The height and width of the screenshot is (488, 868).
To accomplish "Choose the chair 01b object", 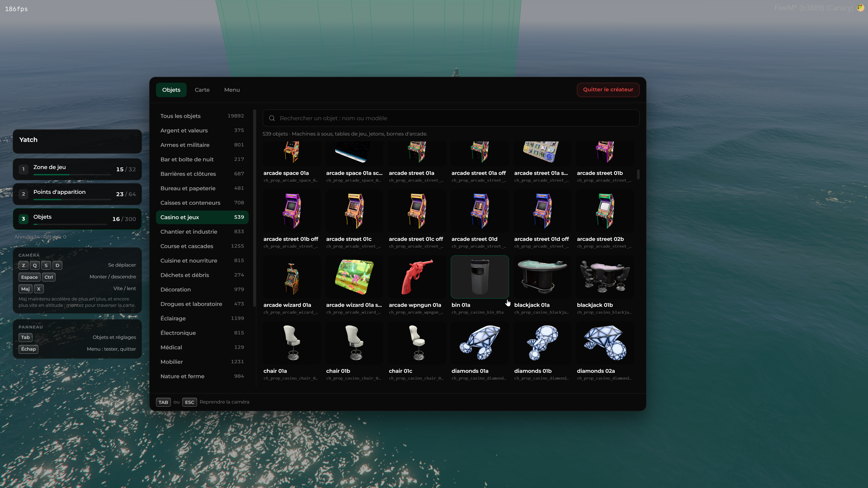I will click(x=354, y=343).
